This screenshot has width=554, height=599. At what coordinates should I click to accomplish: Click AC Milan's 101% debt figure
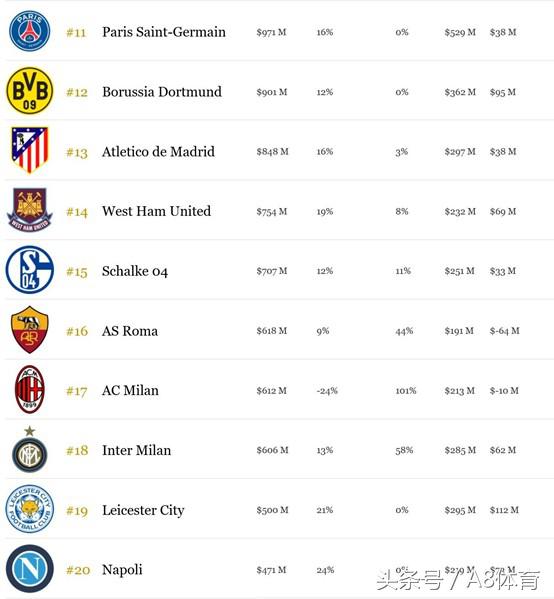coord(406,390)
